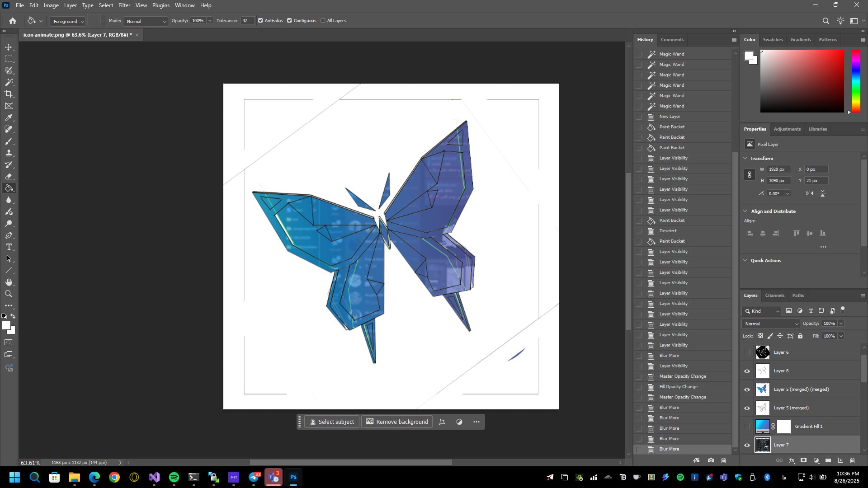Open the Filter menu
Image resolution: width=868 pixels, height=488 pixels.
(124, 5)
